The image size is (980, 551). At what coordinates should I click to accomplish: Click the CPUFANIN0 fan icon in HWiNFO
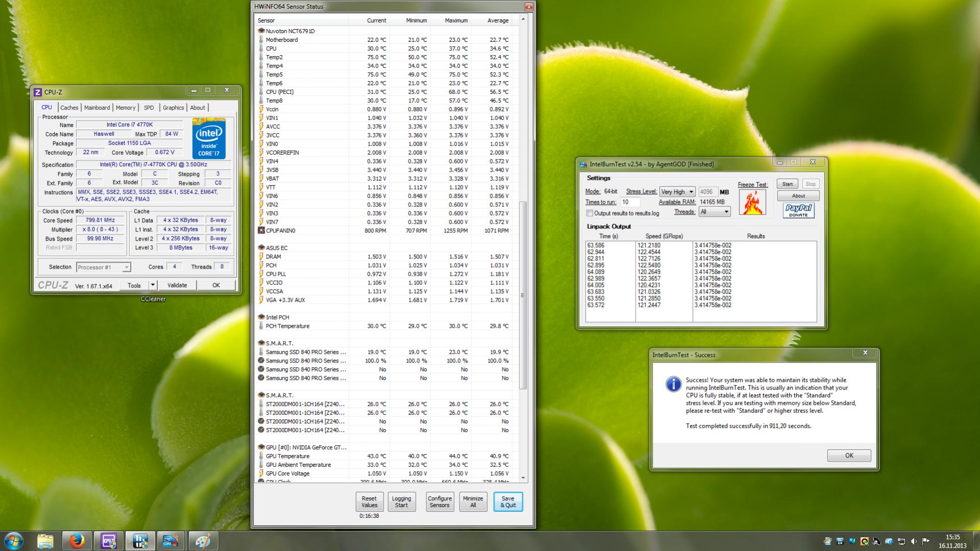click(261, 230)
